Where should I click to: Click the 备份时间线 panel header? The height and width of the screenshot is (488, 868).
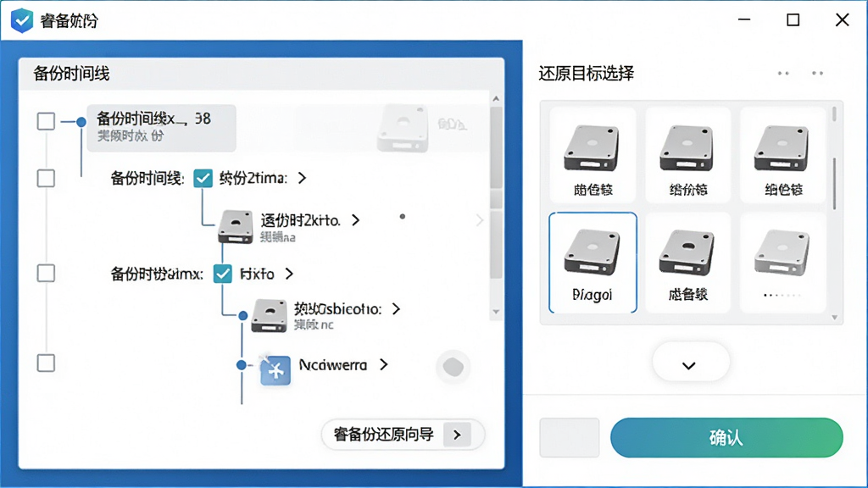click(x=261, y=74)
